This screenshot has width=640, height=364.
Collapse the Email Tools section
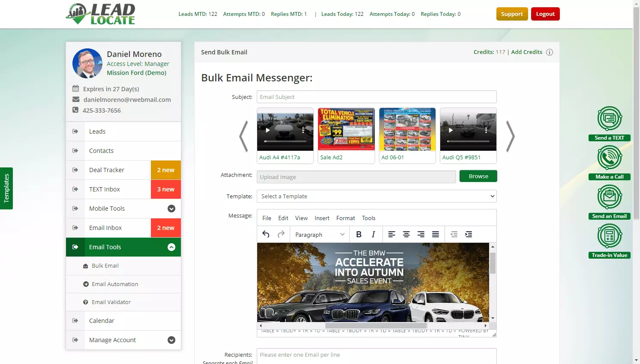click(x=171, y=247)
